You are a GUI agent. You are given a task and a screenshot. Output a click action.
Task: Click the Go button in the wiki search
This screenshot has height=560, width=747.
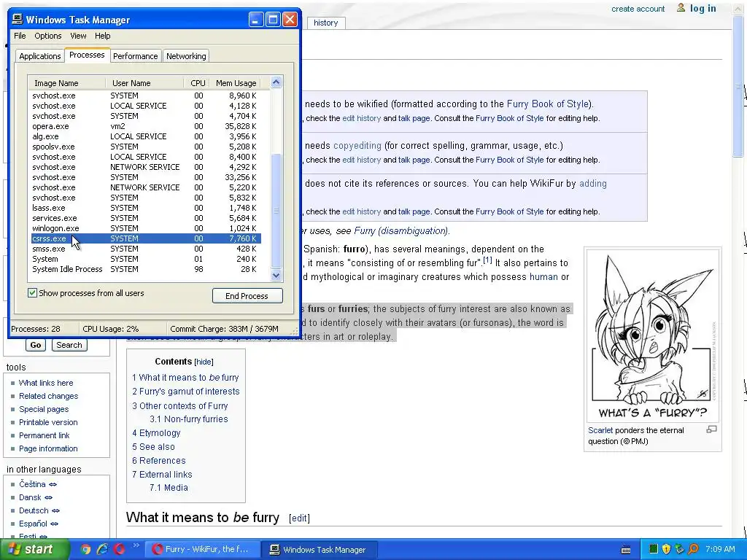click(36, 345)
